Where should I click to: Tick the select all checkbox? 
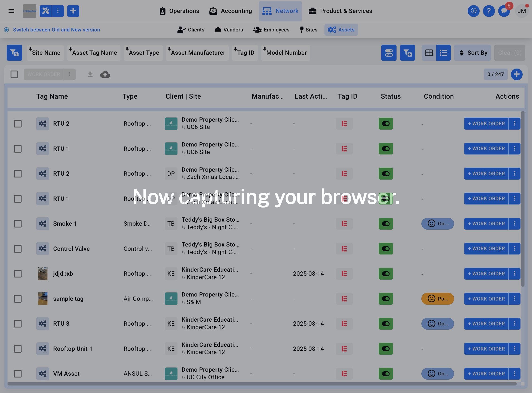pyautogui.click(x=14, y=74)
